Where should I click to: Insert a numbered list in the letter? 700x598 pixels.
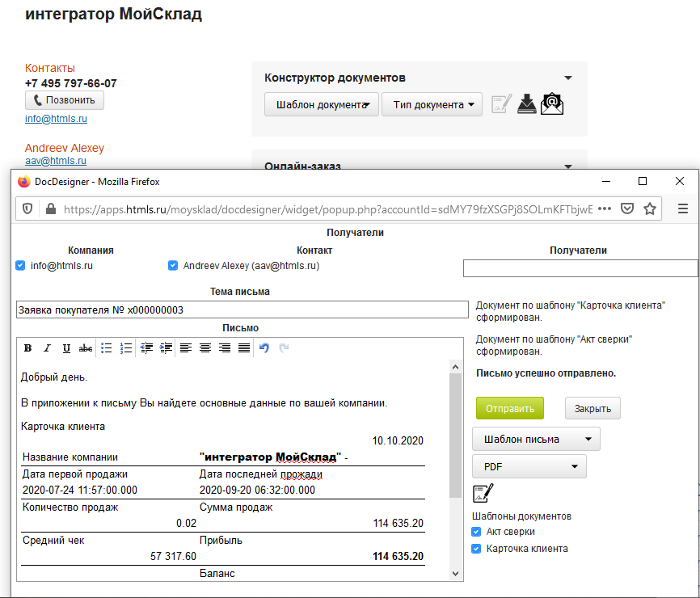point(125,348)
